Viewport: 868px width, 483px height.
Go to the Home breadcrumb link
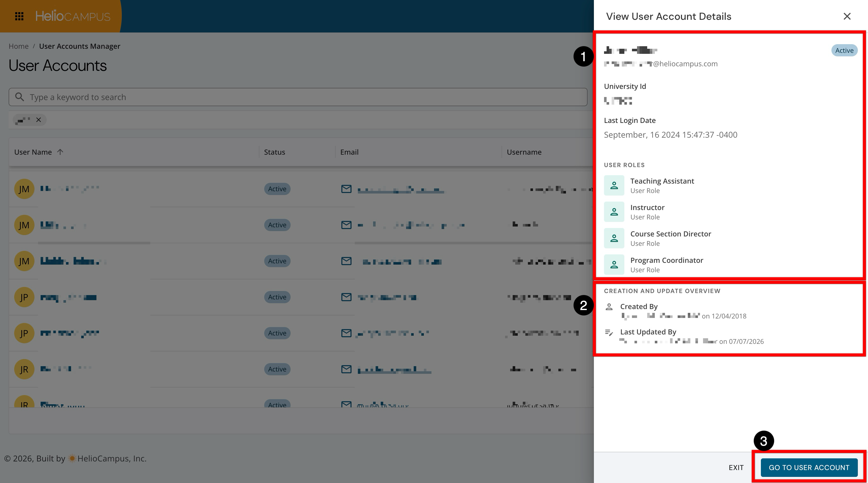19,46
